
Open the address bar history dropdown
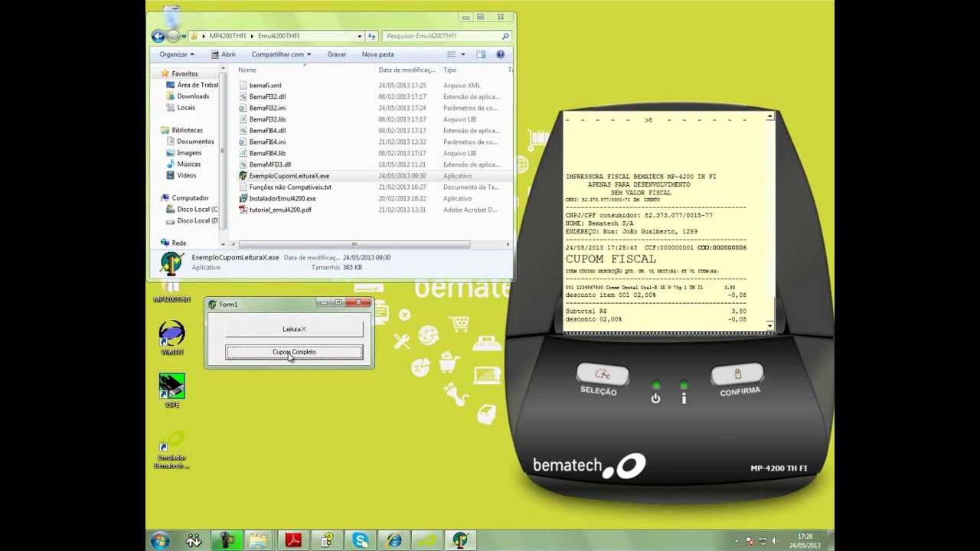coord(359,36)
